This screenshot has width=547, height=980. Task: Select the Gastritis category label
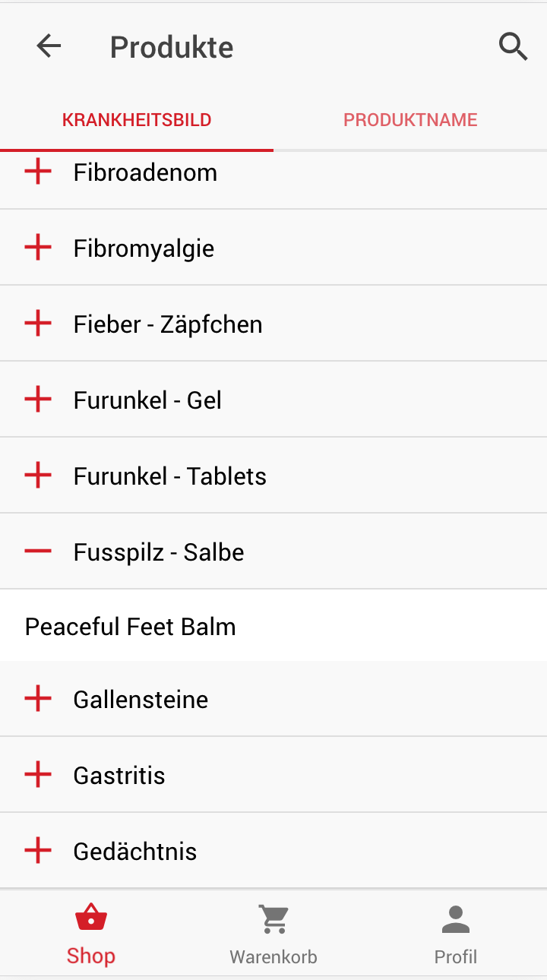pyautogui.click(x=119, y=776)
